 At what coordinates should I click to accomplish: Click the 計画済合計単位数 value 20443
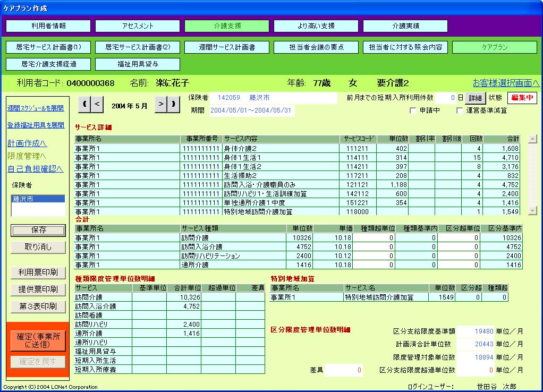click(476, 344)
